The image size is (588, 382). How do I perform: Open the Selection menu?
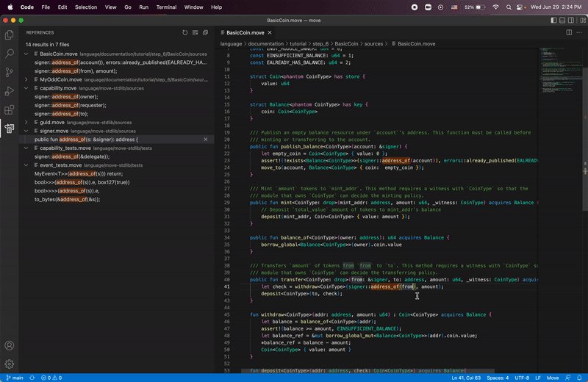pyautogui.click(x=86, y=7)
